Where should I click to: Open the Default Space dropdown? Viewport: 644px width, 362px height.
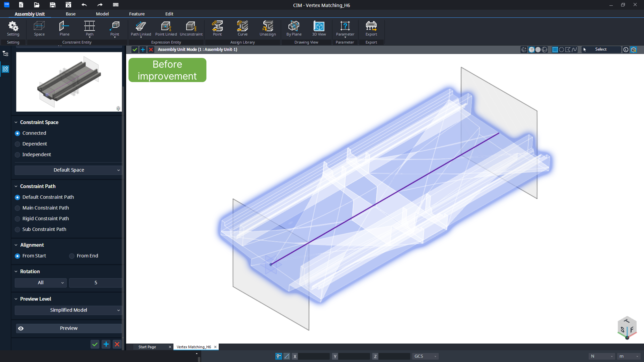68,170
